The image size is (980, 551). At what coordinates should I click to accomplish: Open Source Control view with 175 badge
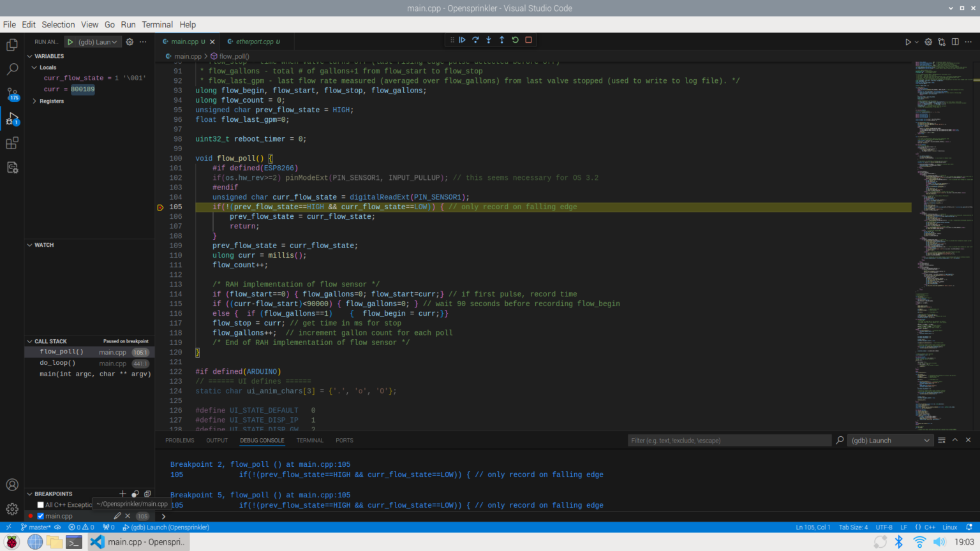(12, 94)
